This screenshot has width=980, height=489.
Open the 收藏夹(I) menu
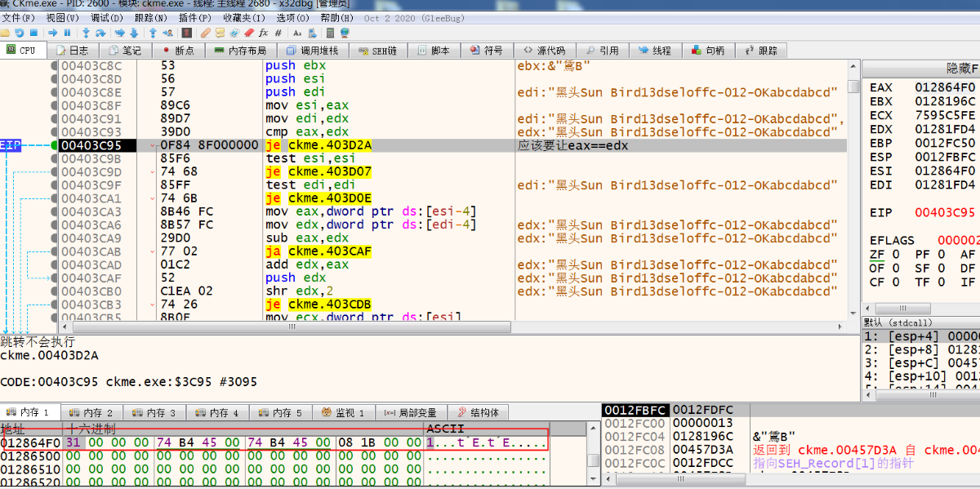tap(244, 18)
